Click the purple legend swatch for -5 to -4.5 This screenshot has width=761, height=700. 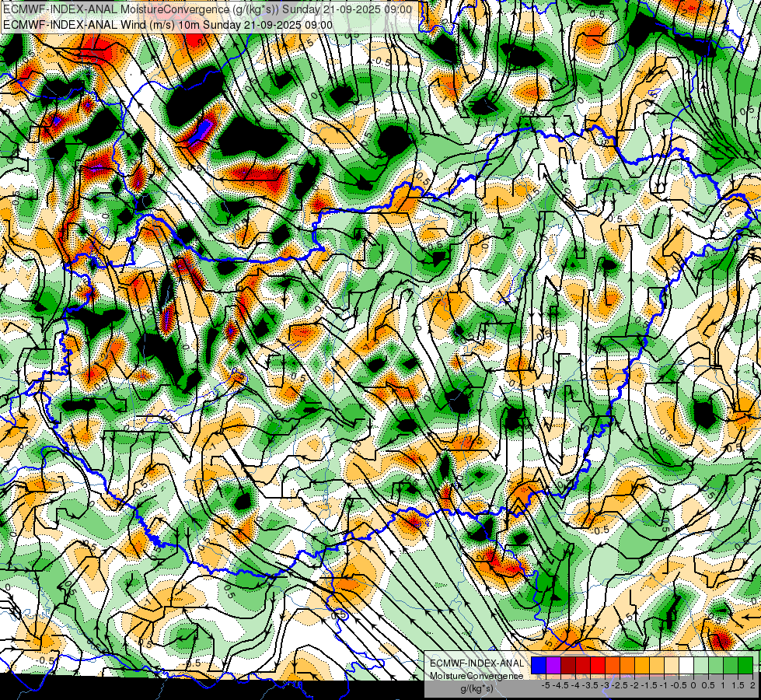pyautogui.click(x=553, y=666)
